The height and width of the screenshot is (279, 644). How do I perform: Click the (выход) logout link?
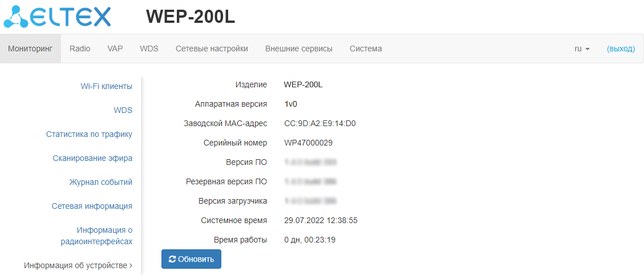621,49
